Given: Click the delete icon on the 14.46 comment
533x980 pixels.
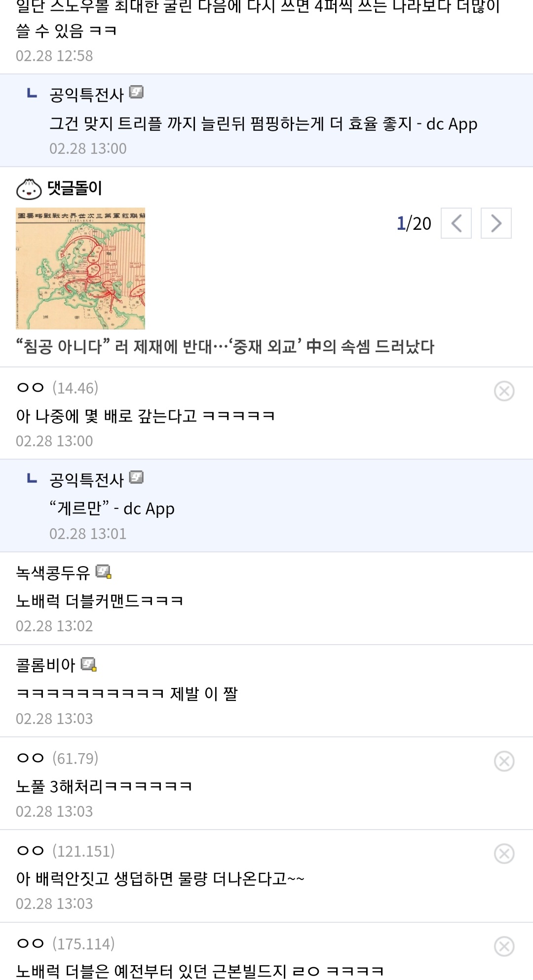Looking at the screenshot, I should (504, 391).
